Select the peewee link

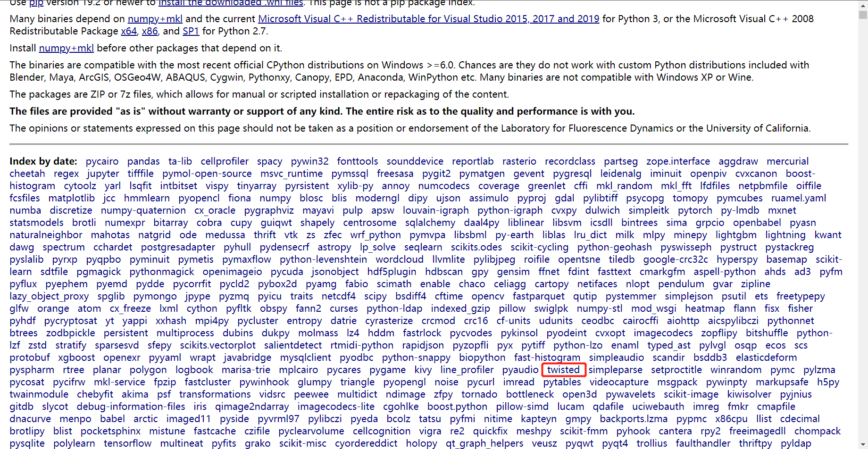(311, 394)
